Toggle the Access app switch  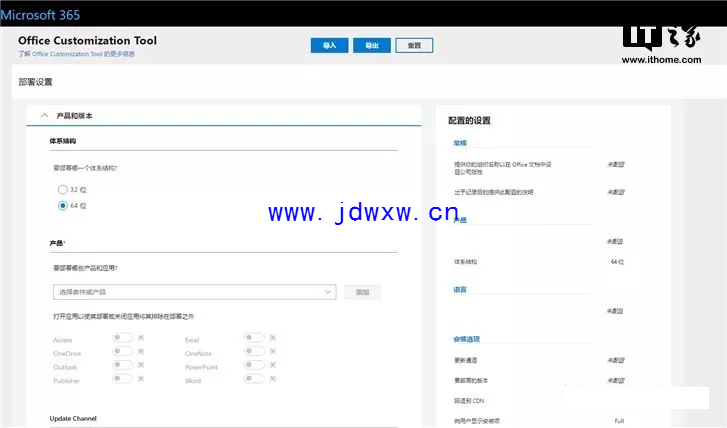[122, 338]
